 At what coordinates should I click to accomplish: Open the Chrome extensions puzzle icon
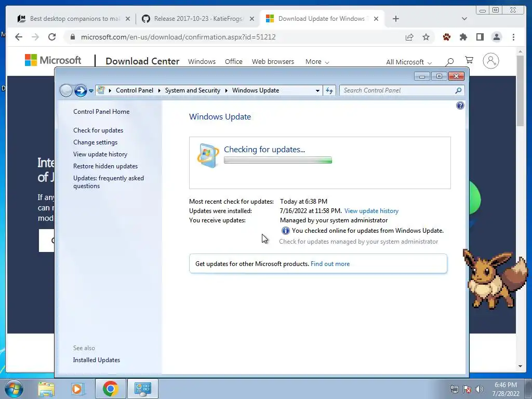[x=463, y=37]
